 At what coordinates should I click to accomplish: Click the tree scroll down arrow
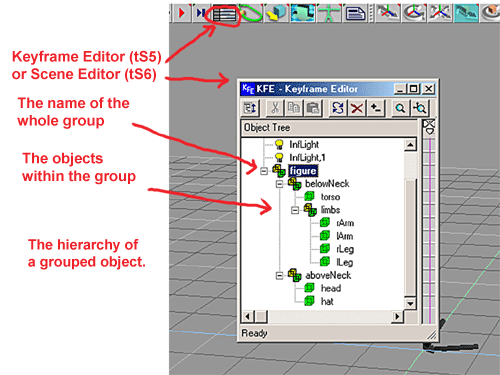pyautogui.click(x=410, y=304)
